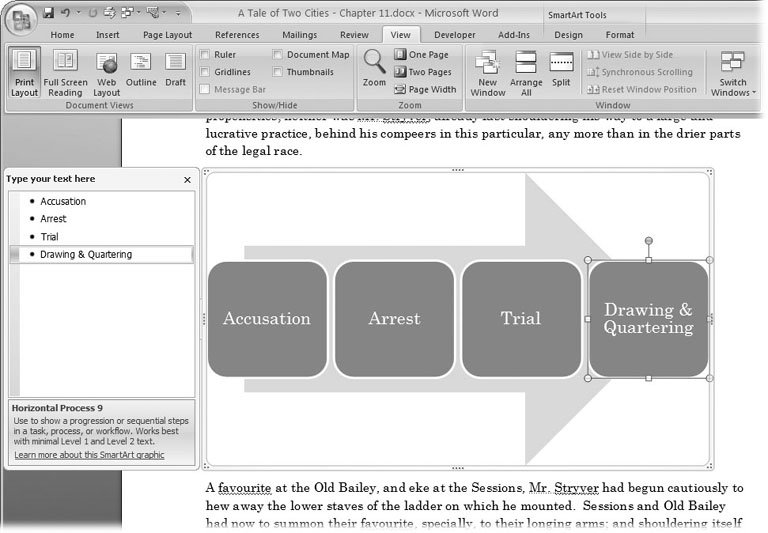Toggle the Gridlines checkbox
This screenshot has width=768, height=533.
coord(205,72)
